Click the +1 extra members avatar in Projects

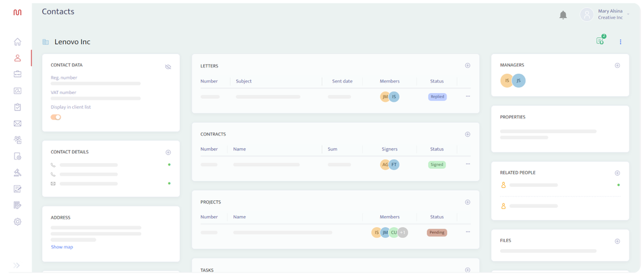[x=403, y=232]
